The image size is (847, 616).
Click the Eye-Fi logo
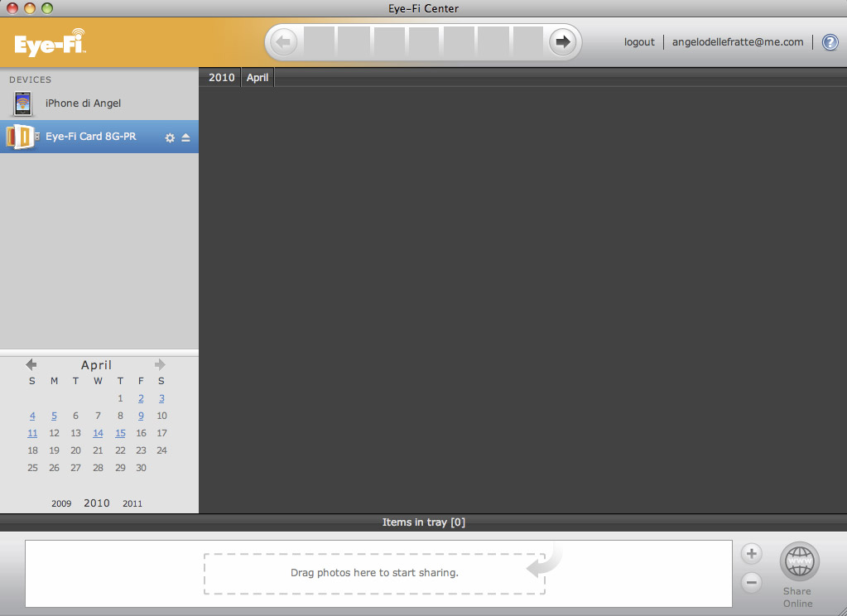(51, 43)
